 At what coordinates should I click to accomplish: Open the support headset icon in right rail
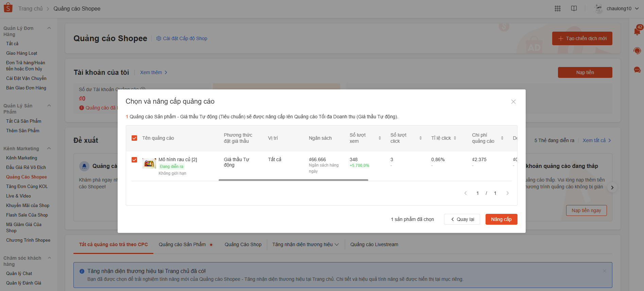point(637,51)
